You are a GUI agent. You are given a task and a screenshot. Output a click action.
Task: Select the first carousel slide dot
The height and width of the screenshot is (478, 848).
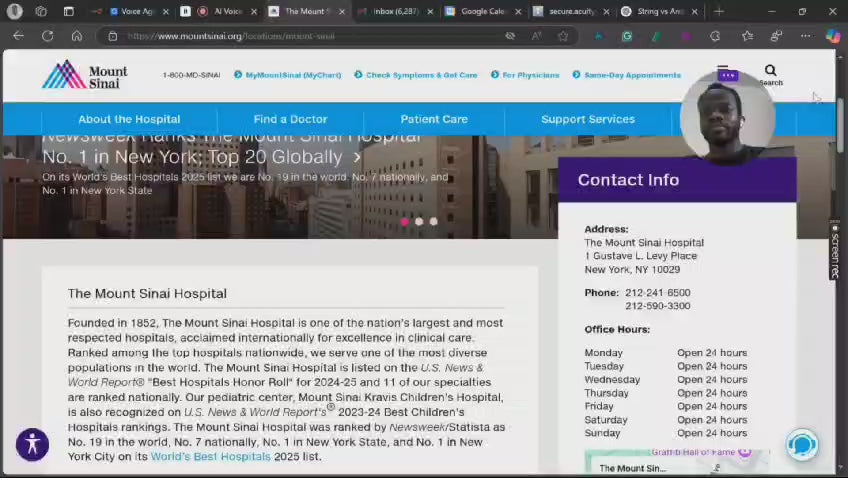click(x=404, y=221)
